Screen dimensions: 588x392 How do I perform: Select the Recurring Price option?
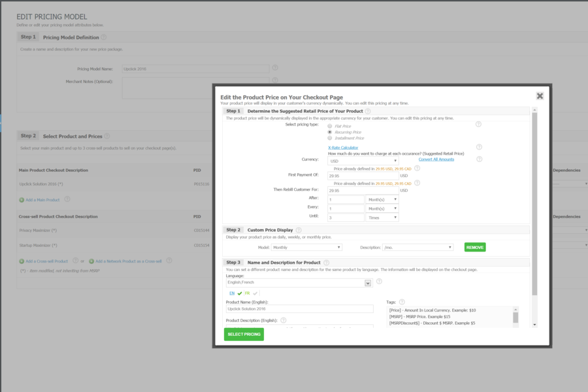(330, 132)
